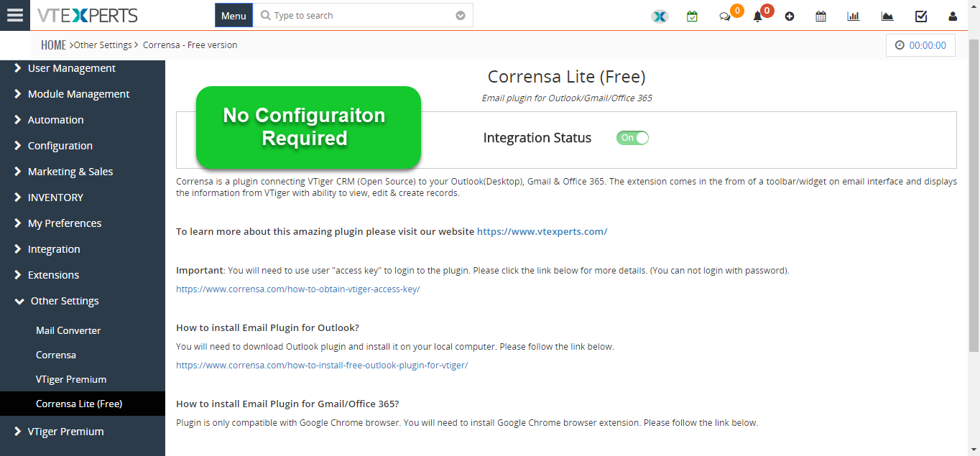Open the notifications bell icon
The height and width of the screenshot is (456, 980).
pos(757,17)
